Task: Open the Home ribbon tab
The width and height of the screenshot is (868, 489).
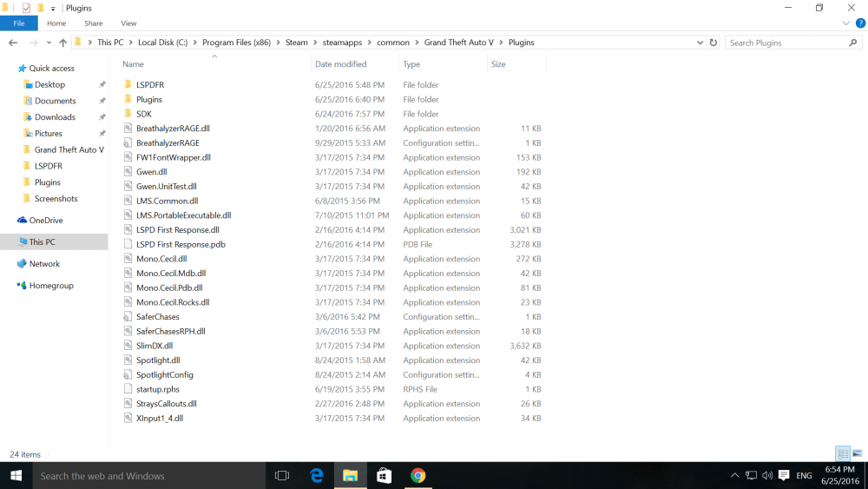Action: coord(56,23)
